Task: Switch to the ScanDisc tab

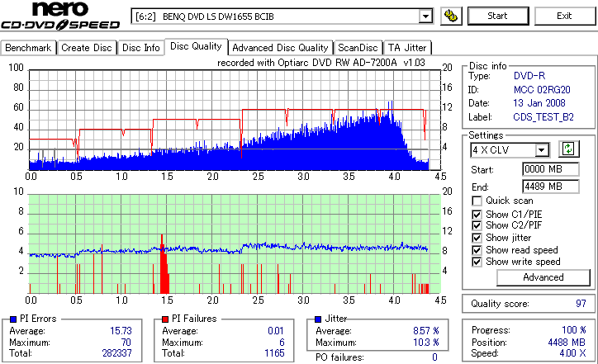Action: coord(358,48)
